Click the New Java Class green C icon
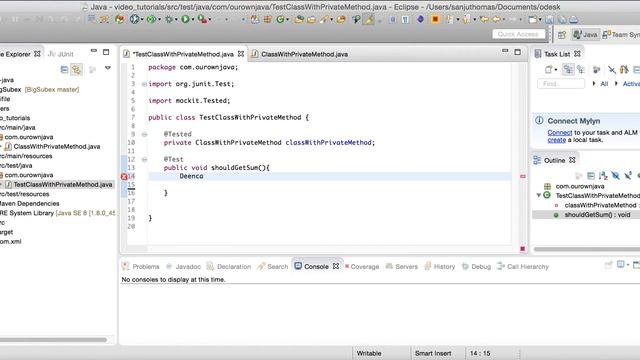The image size is (640, 360). click(x=280, y=19)
